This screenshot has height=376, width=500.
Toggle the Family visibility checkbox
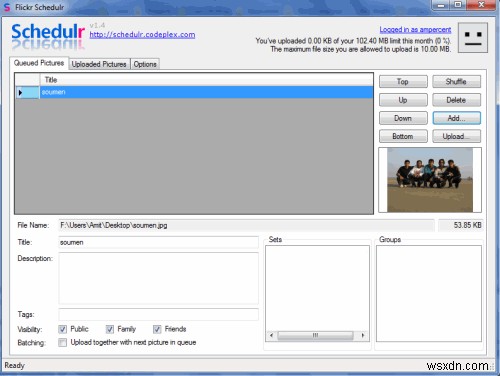tap(110, 329)
